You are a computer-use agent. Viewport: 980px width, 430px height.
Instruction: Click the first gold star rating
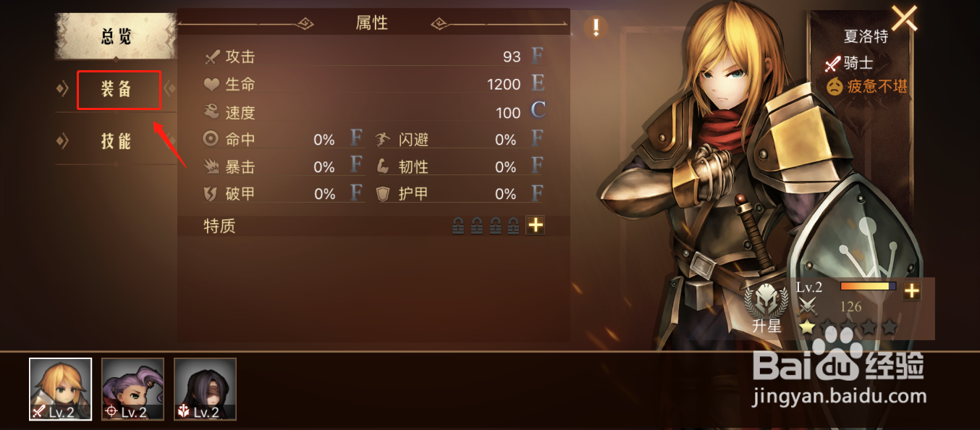808,327
